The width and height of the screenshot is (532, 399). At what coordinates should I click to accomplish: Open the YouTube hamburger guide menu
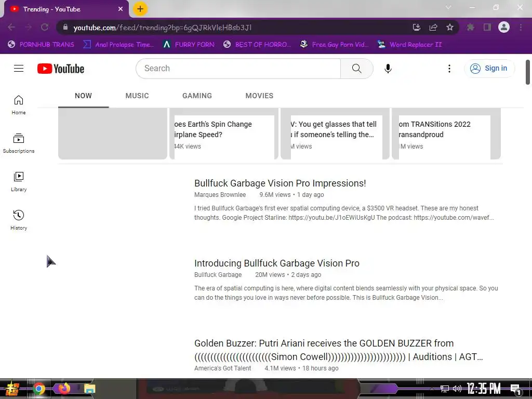[19, 69]
